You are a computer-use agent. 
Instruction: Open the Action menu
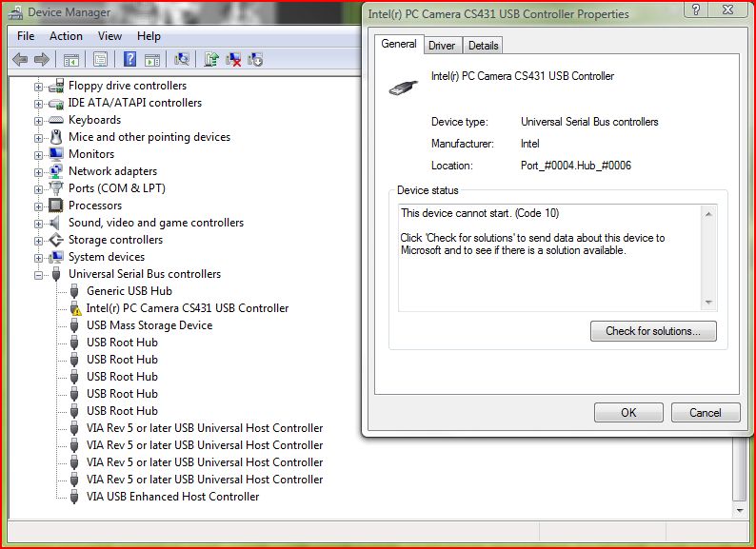pos(66,36)
